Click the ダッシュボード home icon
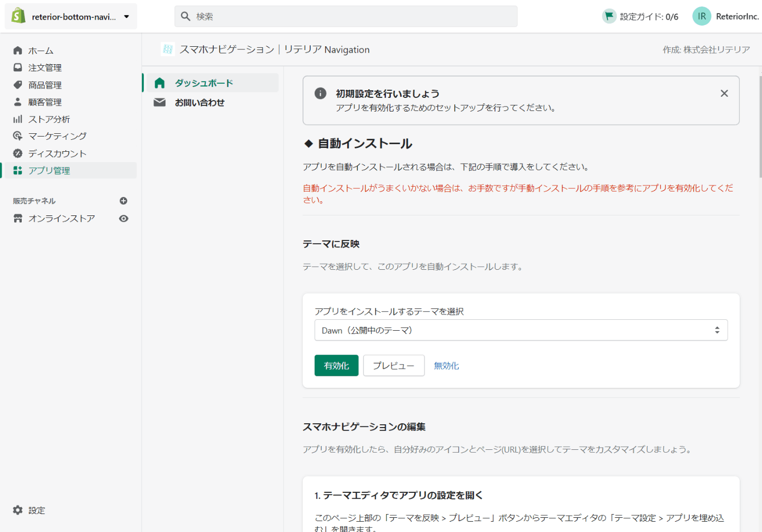Screen dimensions: 762x532 [x=159, y=83]
